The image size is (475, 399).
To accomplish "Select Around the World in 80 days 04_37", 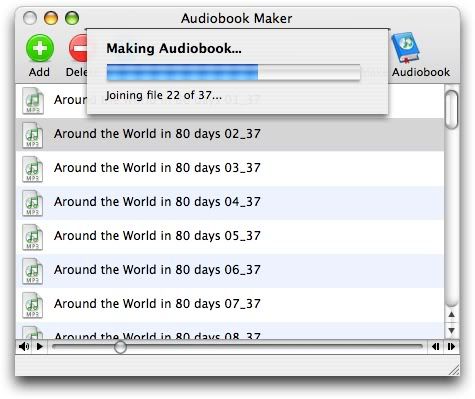I will click(x=230, y=202).
